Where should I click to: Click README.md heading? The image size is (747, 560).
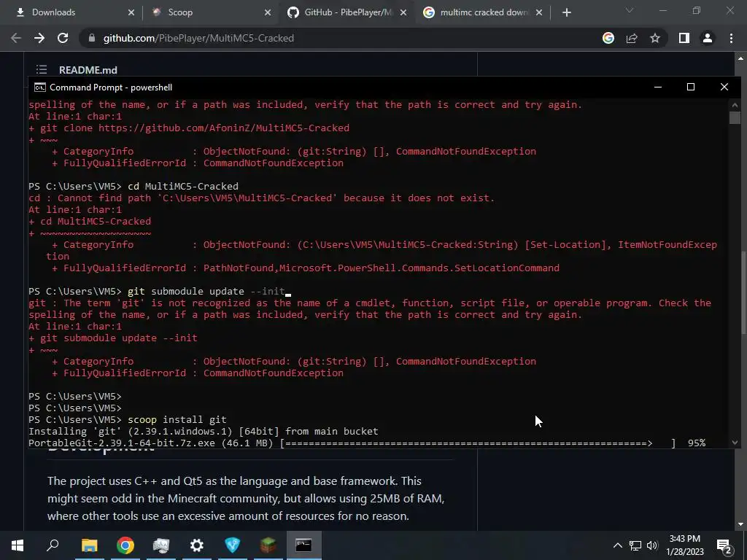[x=88, y=70]
